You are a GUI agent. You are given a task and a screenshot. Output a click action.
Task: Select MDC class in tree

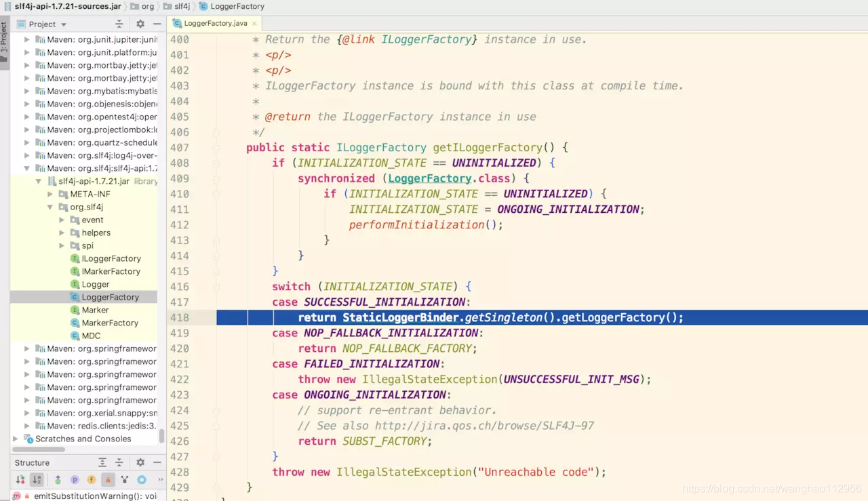click(x=91, y=336)
